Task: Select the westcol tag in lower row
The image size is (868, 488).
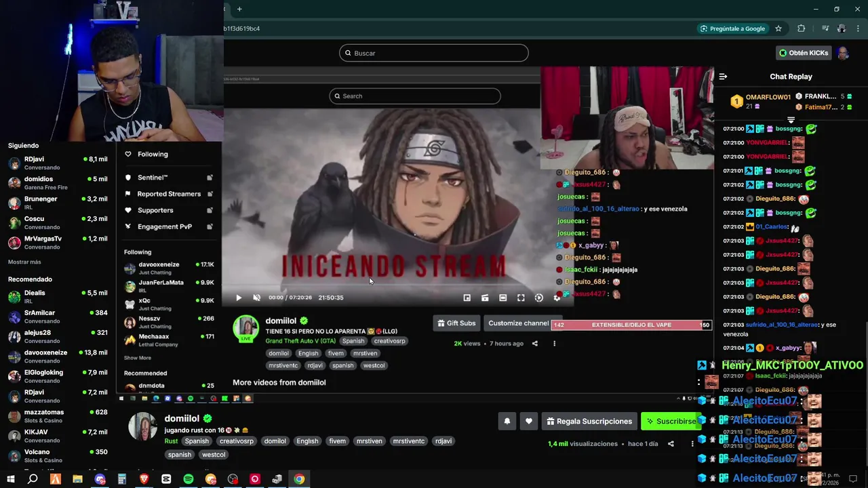Action: point(214,455)
